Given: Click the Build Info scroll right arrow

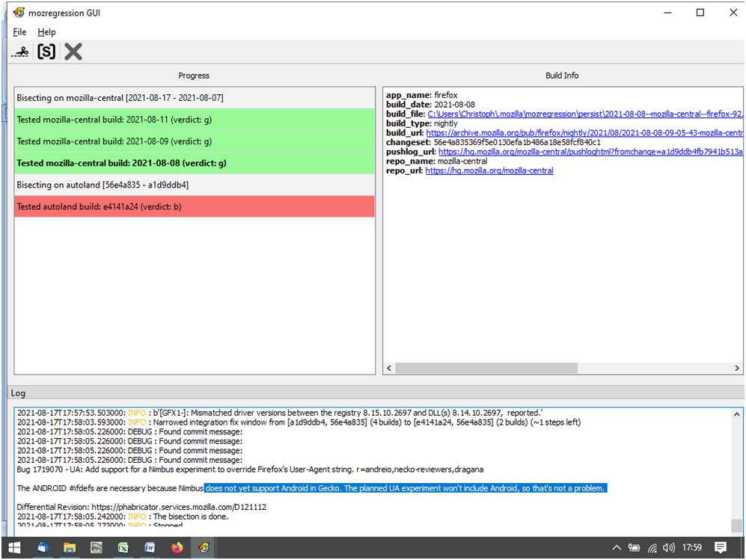Looking at the screenshot, I should [737, 369].
